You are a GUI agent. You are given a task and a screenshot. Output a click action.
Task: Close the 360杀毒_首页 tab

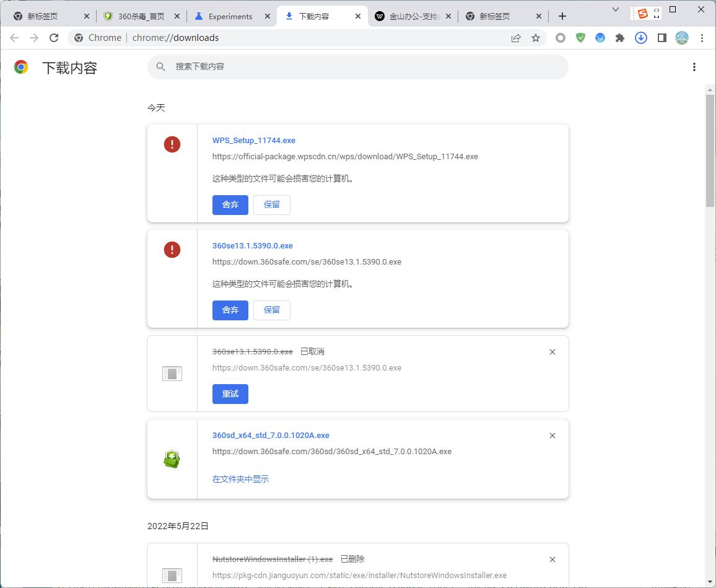[x=177, y=17]
